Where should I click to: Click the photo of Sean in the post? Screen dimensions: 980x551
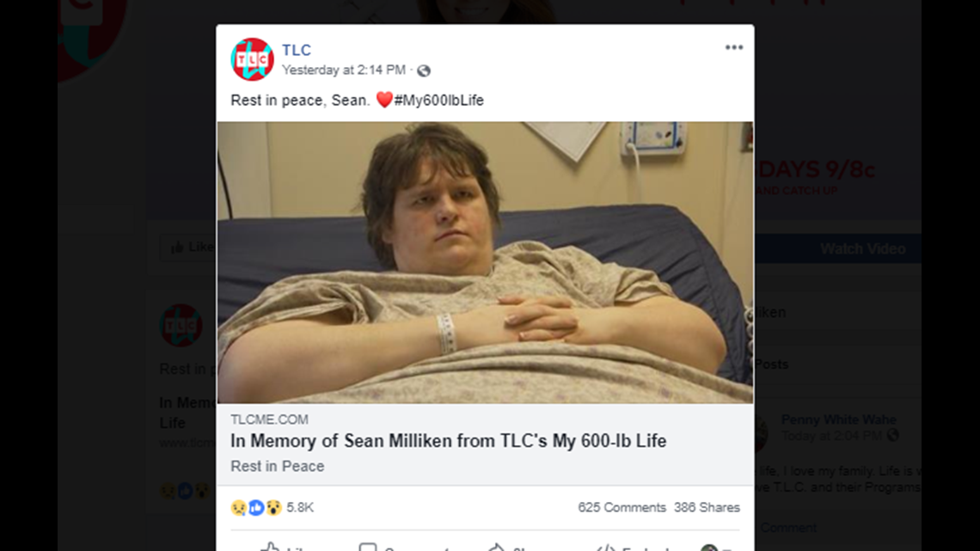487,262
